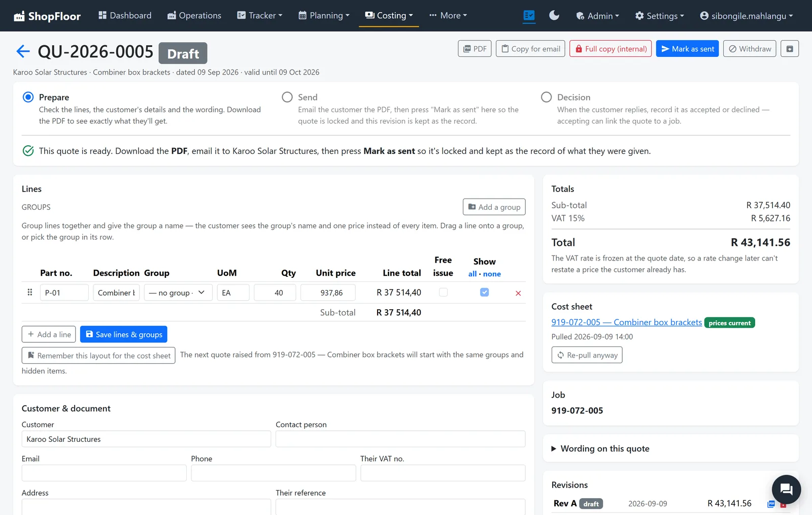Image resolution: width=812 pixels, height=515 pixels.
Task: Save lines & groups
Action: coord(123,334)
